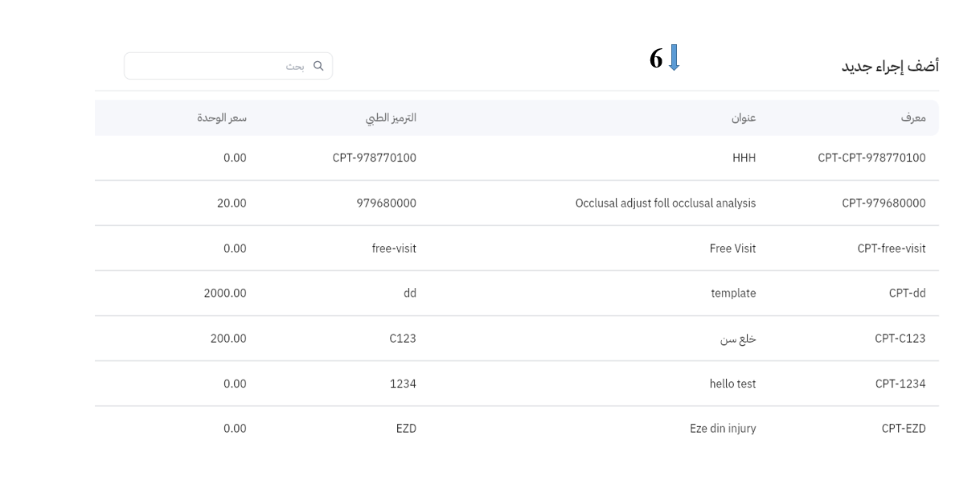The height and width of the screenshot is (497, 980).
Task: Open the CPT-CPT-978770100 procedure row
Action: (x=871, y=158)
